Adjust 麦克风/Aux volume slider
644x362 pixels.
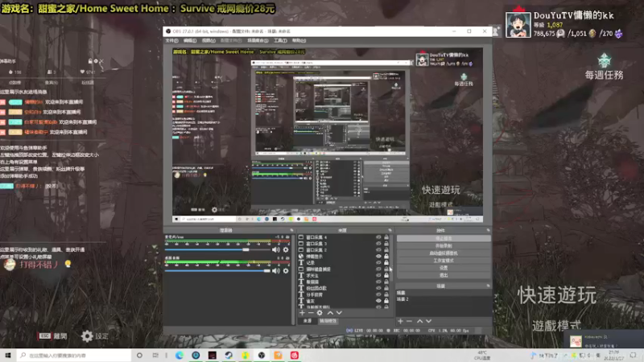217,249
